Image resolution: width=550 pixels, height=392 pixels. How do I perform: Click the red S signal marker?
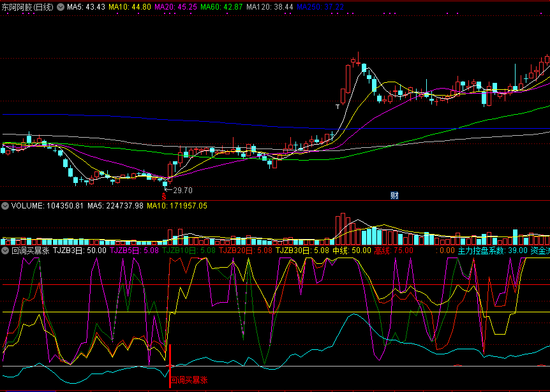point(164,196)
